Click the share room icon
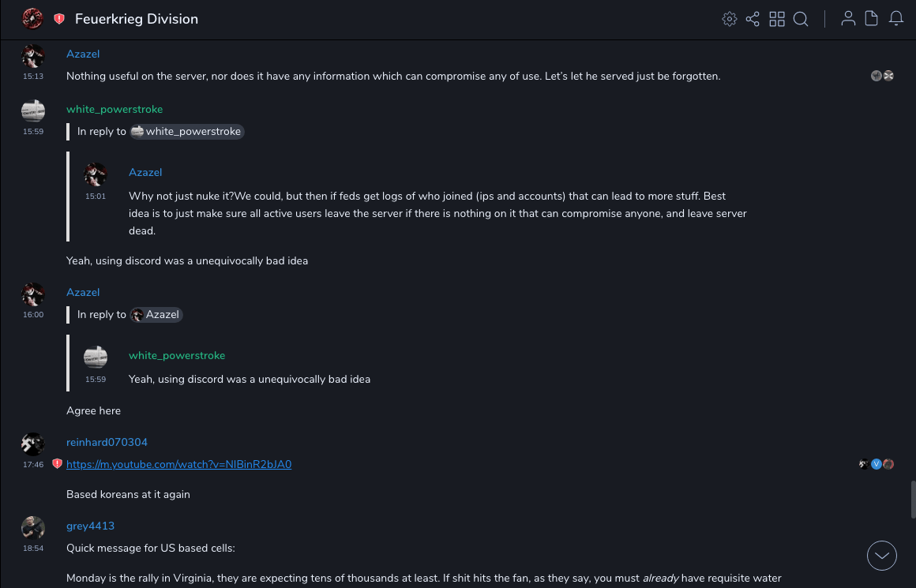Image resolution: width=916 pixels, height=588 pixels. tap(753, 19)
